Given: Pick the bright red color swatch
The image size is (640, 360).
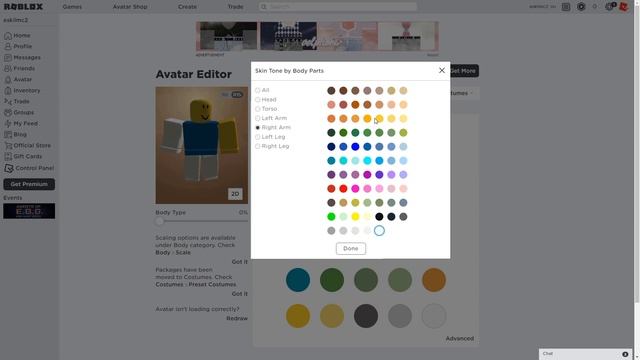Looking at the screenshot, I should (x=343, y=189).
